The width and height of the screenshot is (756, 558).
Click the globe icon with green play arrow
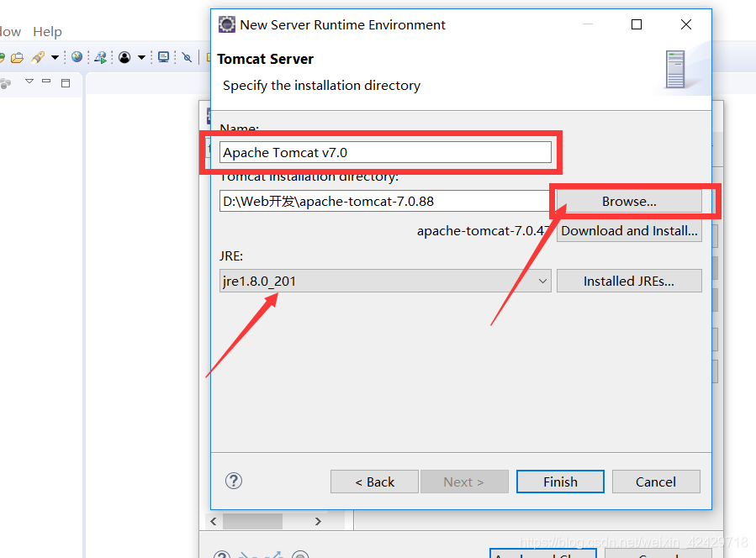point(101,58)
